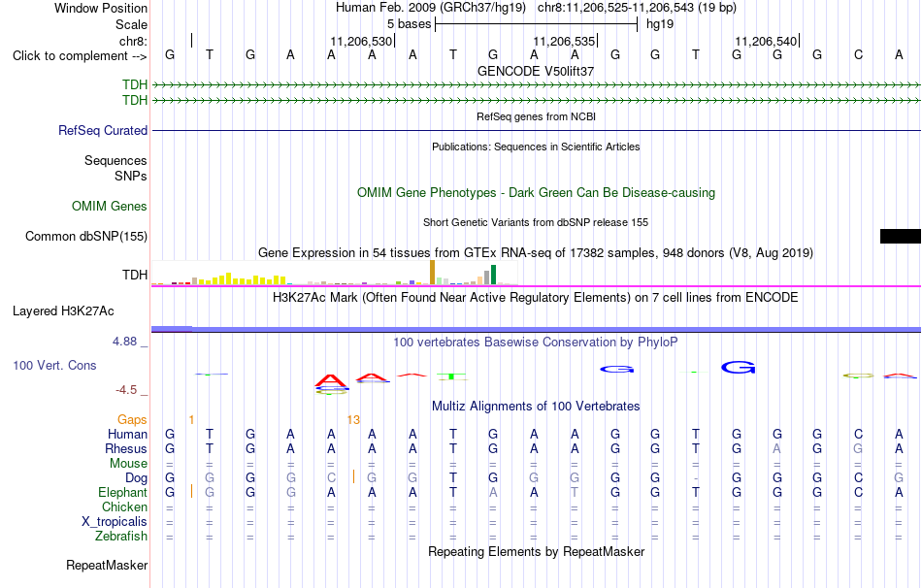Click the 100 Vert. Cons label

coord(54,365)
